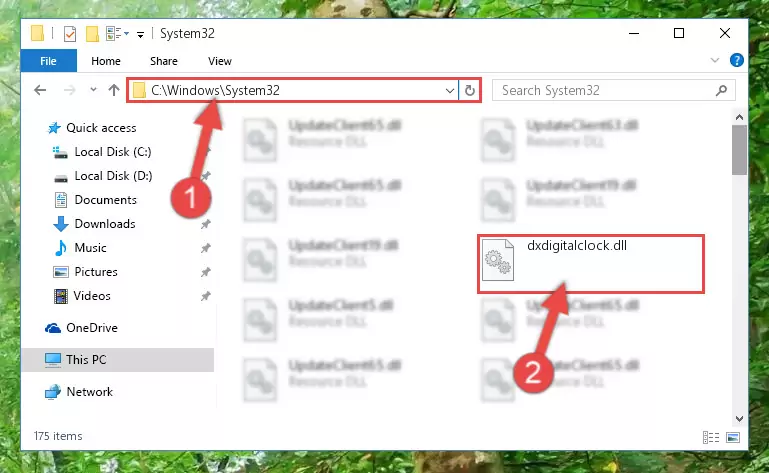Click the search magnifier icon
The width and height of the screenshot is (769, 473).
(x=721, y=90)
